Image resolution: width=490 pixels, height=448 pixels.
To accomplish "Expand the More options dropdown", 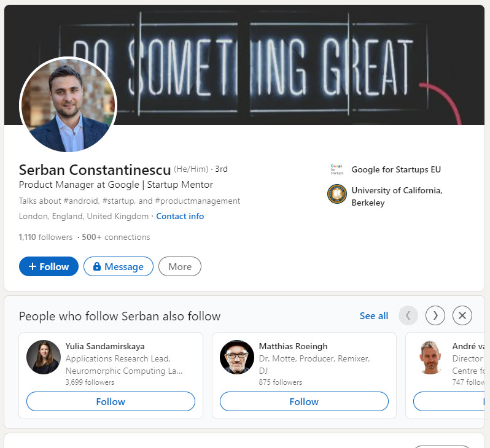I will point(180,266).
